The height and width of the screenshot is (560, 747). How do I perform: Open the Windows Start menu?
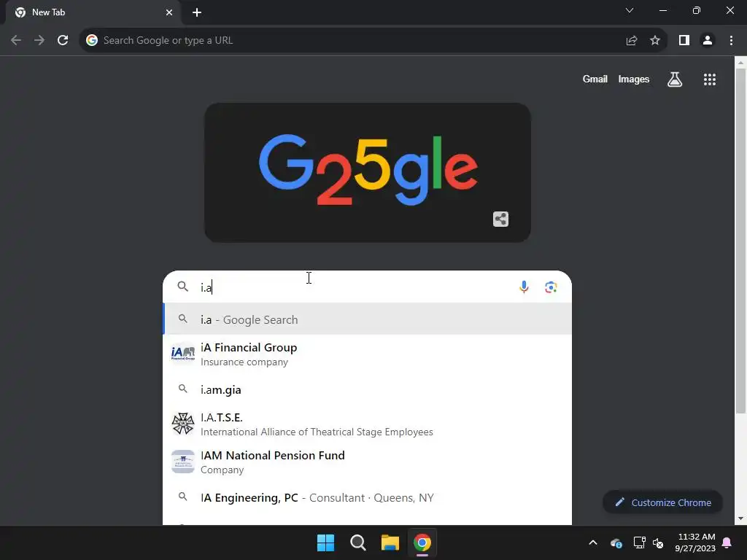pos(326,542)
